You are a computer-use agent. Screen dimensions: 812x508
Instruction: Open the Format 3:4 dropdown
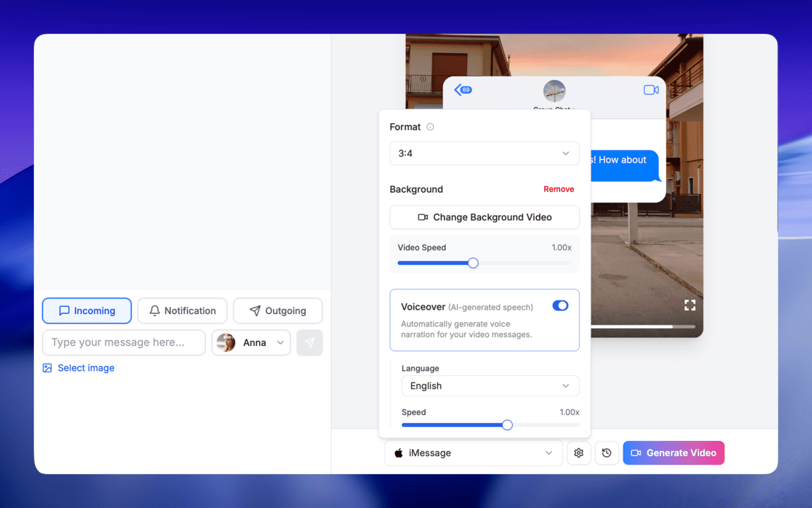pos(484,153)
